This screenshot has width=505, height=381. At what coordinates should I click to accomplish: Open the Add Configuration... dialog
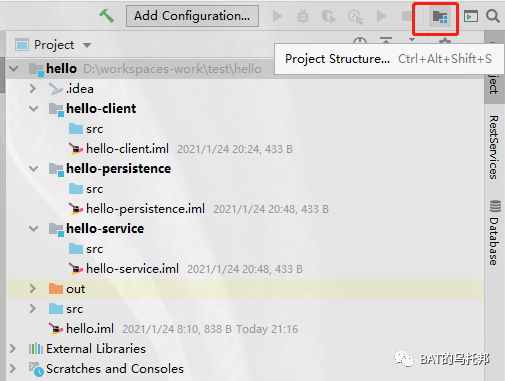(x=192, y=16)
